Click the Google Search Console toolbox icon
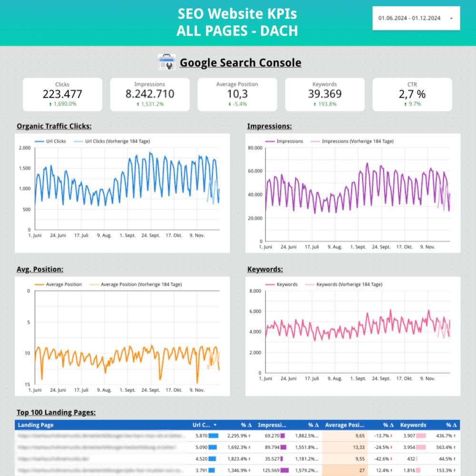This screenshot has width=476, height=476. 167,62
